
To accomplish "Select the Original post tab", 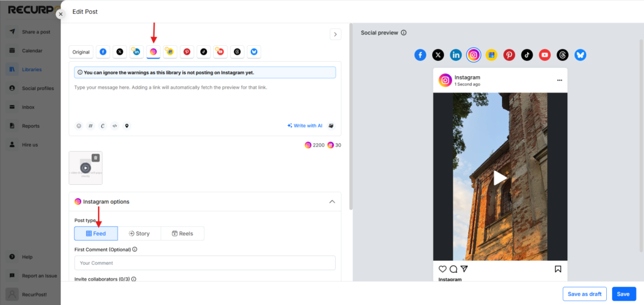I will point(81,52).
